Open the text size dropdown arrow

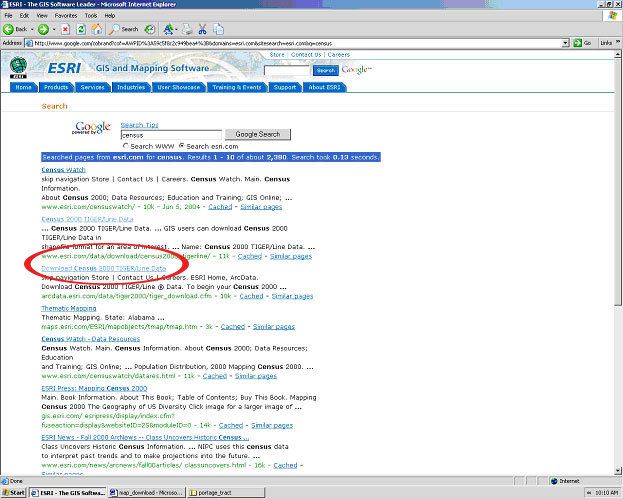[x=176, y=29]
